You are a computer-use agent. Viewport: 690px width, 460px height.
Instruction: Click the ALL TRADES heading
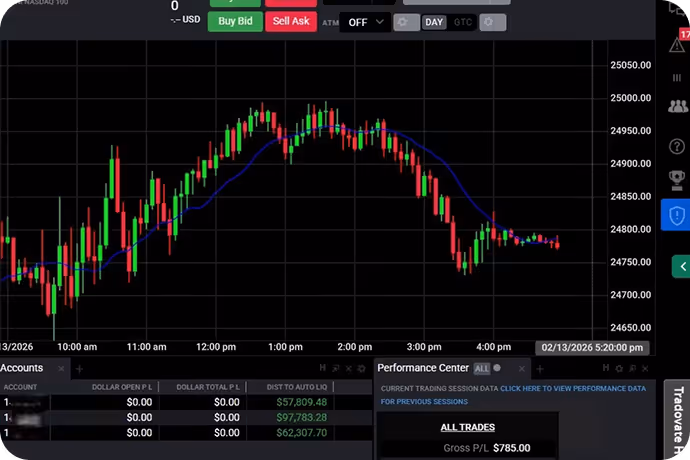click(467, 427)
